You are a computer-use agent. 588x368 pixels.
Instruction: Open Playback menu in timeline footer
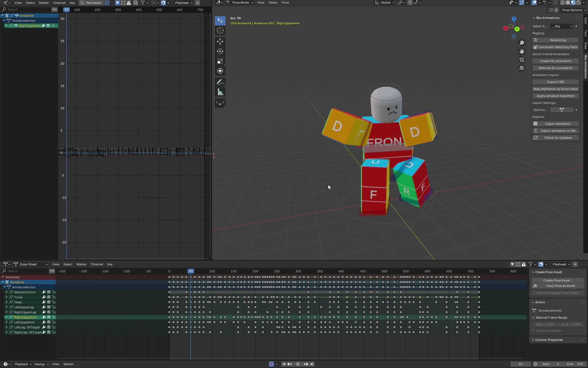[x=23, y=364]
